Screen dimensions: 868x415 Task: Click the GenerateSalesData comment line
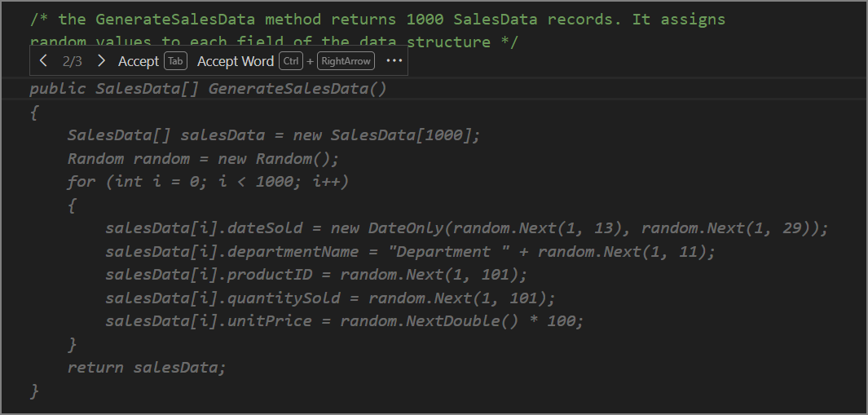[377, 20]
